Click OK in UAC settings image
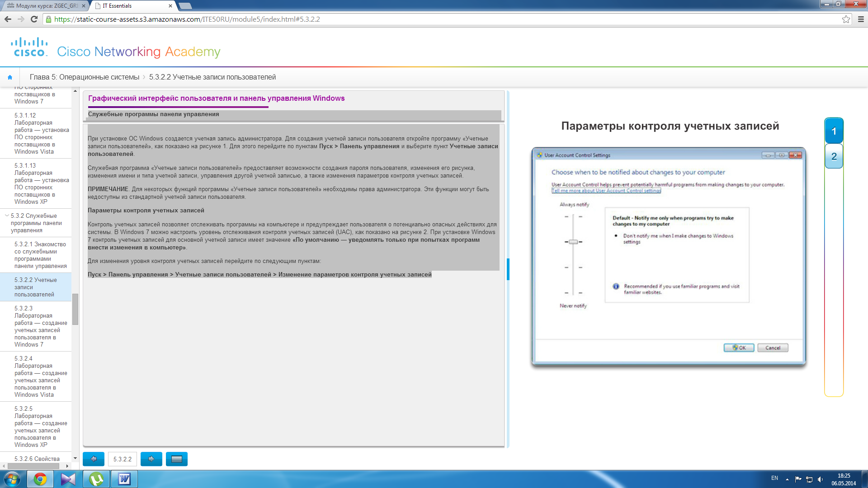The width and height of the screenshot is (868, 488). pyautogui.click(x=739, y=347)
